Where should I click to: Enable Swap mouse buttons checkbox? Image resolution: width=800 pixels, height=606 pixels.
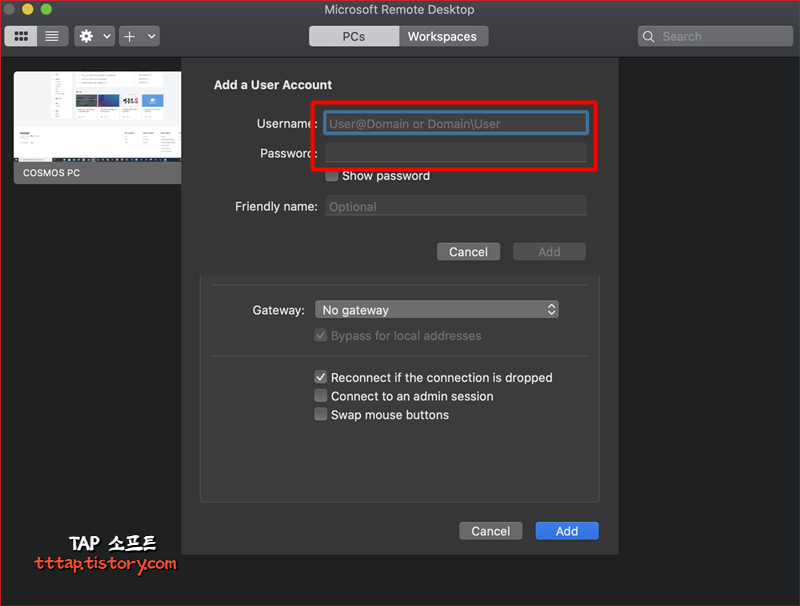click(320, 414)
